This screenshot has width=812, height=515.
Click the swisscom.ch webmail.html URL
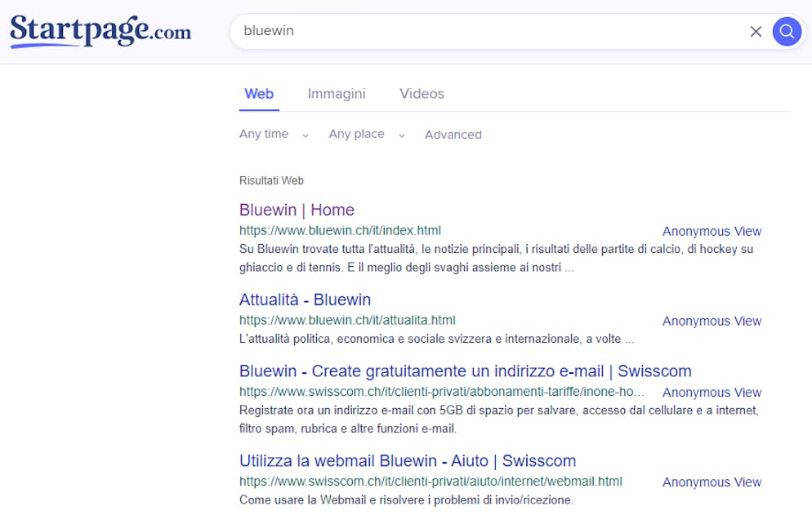[431, 482]
